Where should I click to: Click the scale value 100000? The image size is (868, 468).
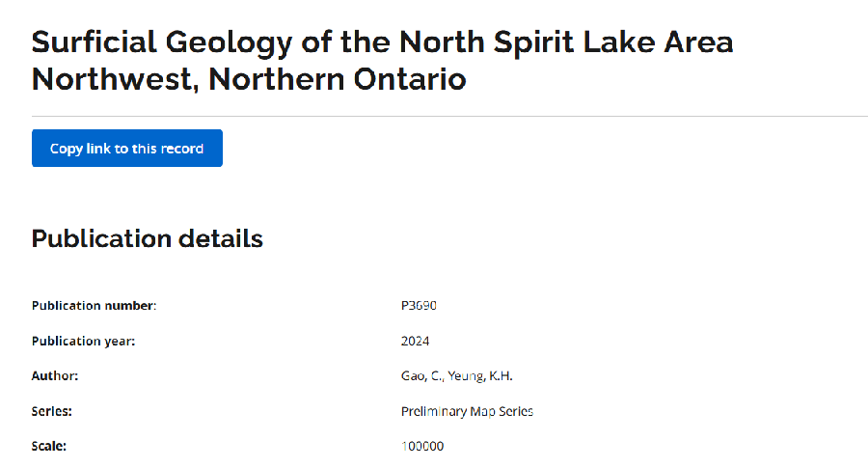(422, 446)
